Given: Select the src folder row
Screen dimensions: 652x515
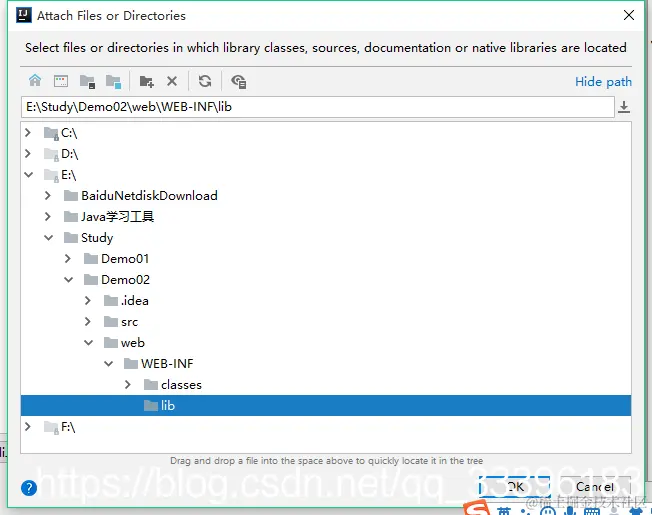Looking at the screenshot, I should tap(326, 321).
